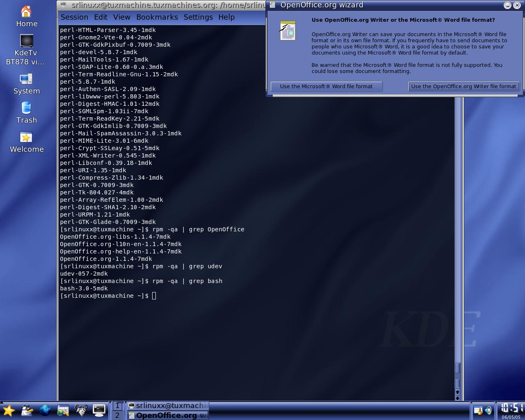525x420 pixels.
Task: Open the Session menu in the terminal
Action: [x=74, y=17]
